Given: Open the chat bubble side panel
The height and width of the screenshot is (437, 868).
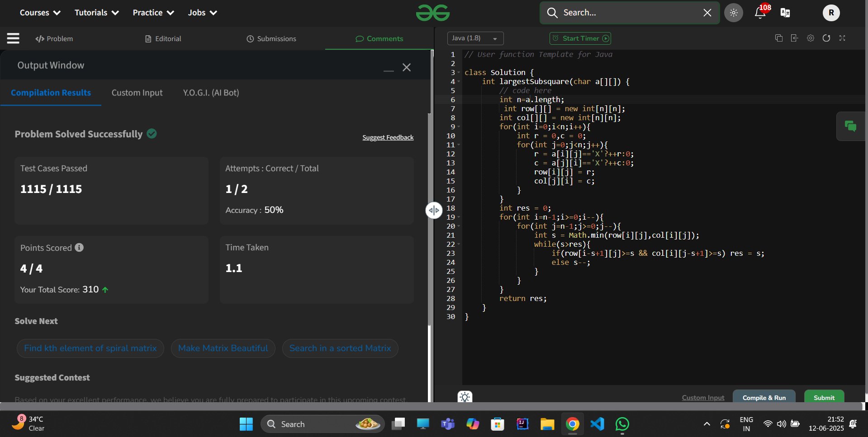Looking at the screenshot, I should tap(850, 127).
